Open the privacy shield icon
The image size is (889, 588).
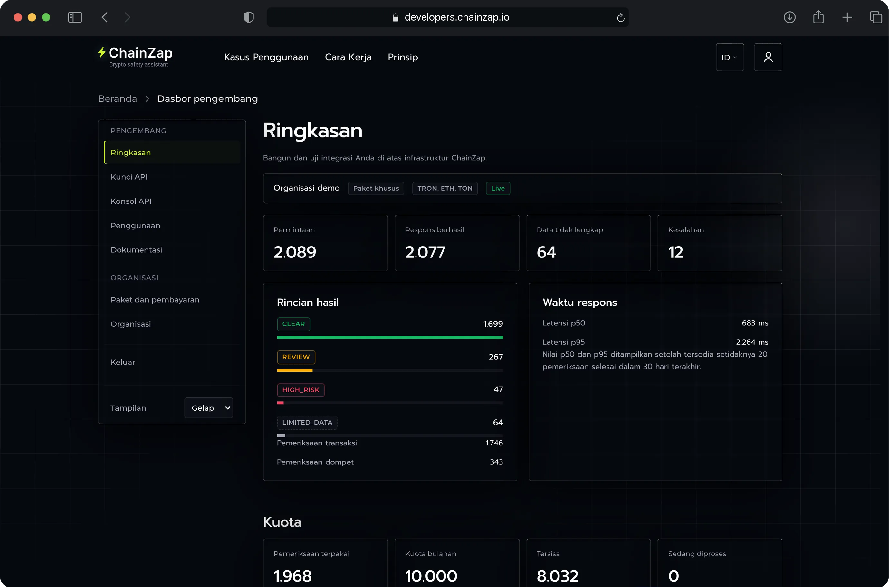249,17
